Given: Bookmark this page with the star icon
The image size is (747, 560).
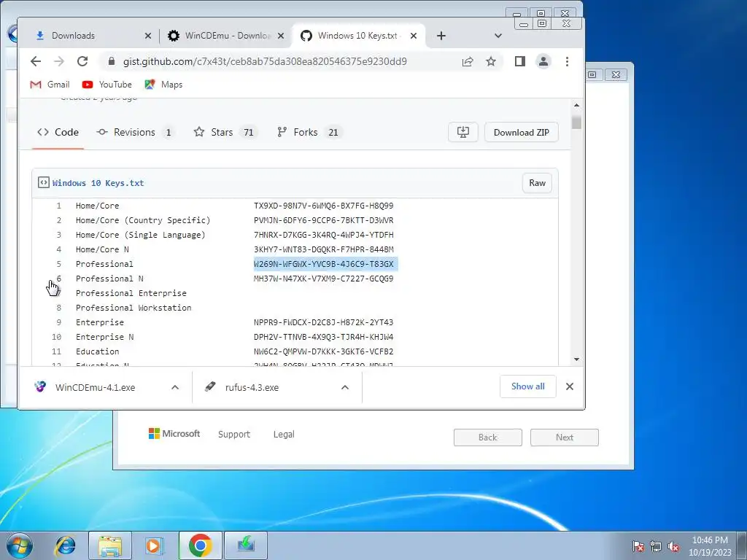Looking at the screenshot, I should (491, 61).
